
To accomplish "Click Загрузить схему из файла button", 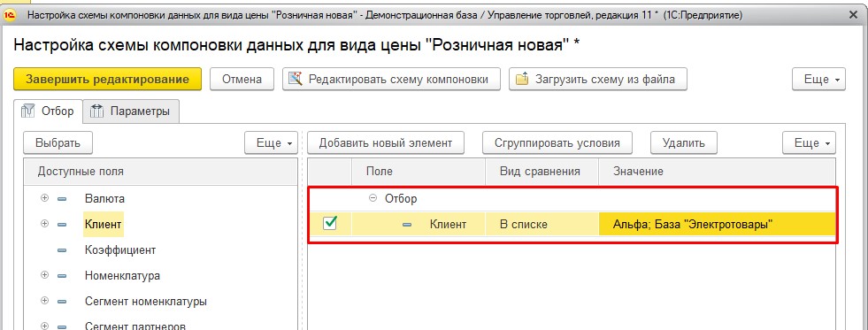I will point(598,79).
